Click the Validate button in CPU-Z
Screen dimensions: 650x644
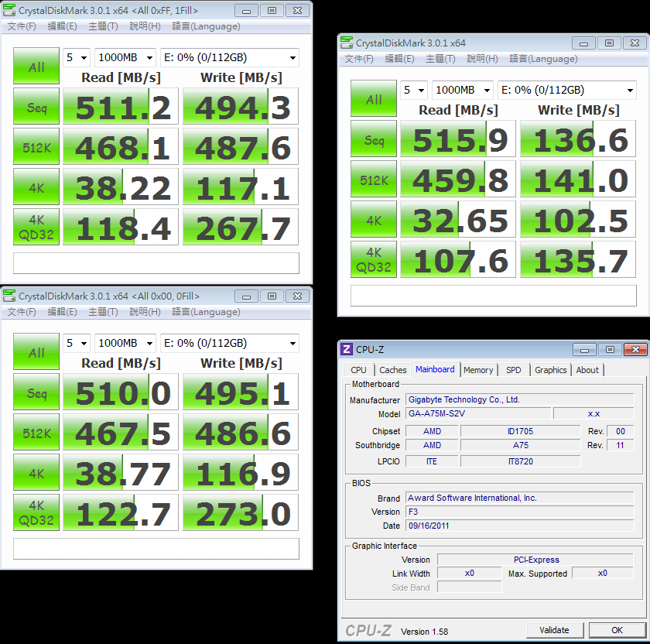click(555, 630)
